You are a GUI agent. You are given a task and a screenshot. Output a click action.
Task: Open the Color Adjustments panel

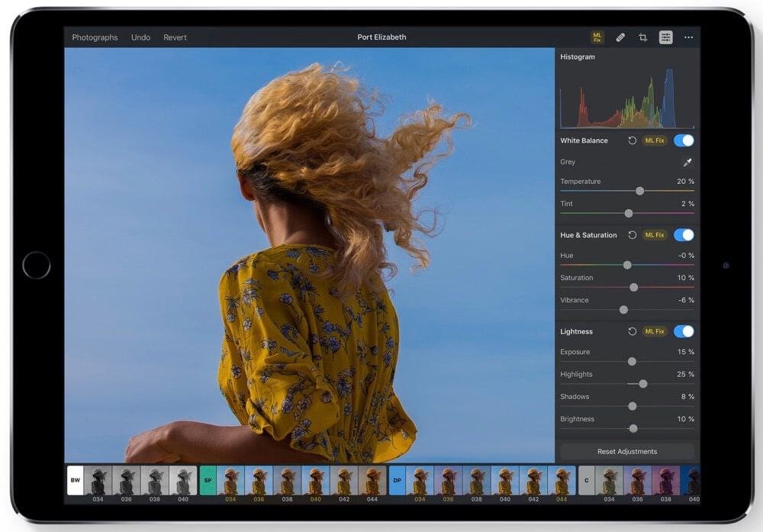(x=665, y=37)
